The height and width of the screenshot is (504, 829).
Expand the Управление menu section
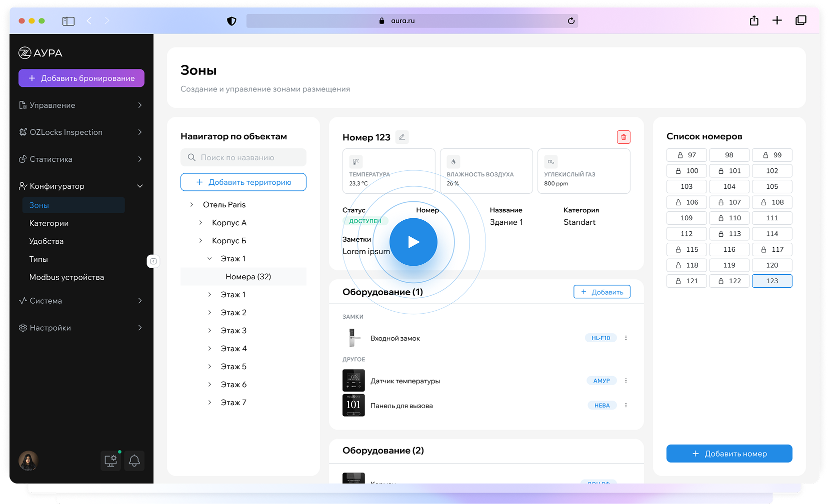pos(81,105)
